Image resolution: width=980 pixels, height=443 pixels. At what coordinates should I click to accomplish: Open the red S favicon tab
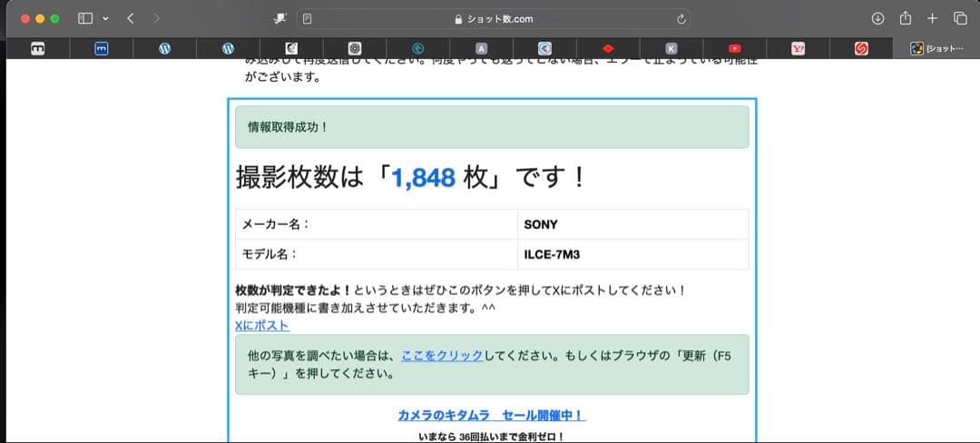coord(861,49)
